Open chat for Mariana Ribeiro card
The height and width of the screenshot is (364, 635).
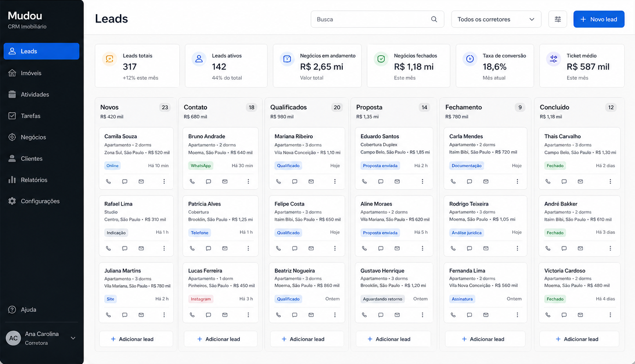(x=295, y=182)
